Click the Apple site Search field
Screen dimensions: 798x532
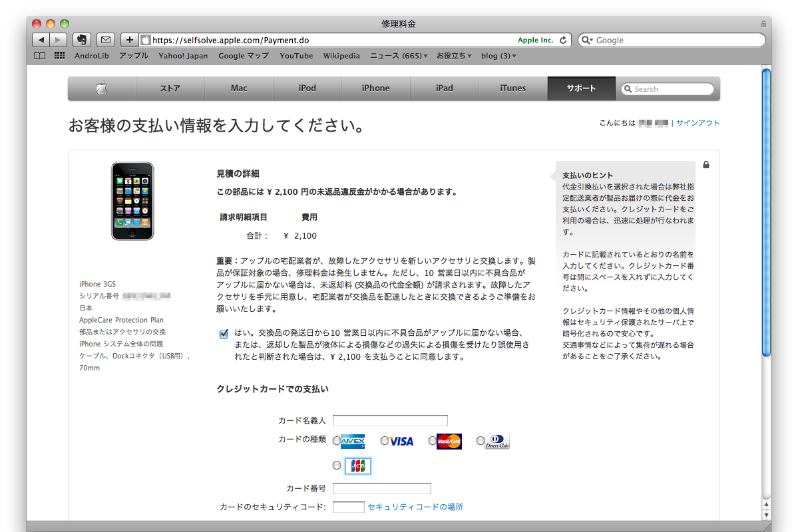click(667, 89)
